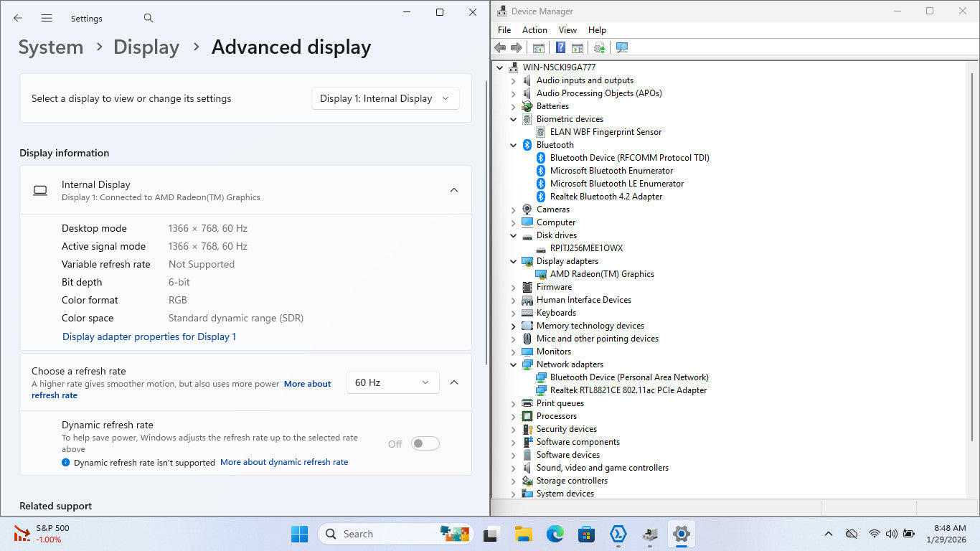Expand the Monitors tree node
Image resolution: width=980 pixels, height=551 pixels.
513,352
